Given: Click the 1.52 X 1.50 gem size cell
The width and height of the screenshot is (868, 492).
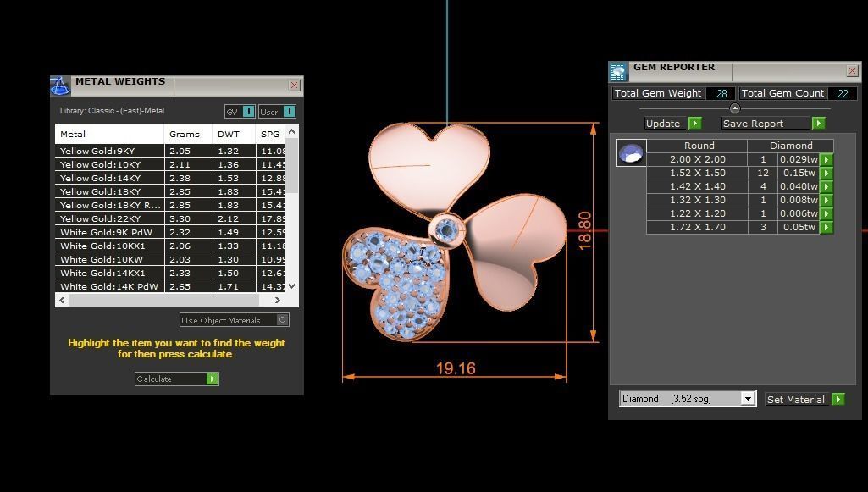Looking at the screenshot, I should [x=697, y=173].
